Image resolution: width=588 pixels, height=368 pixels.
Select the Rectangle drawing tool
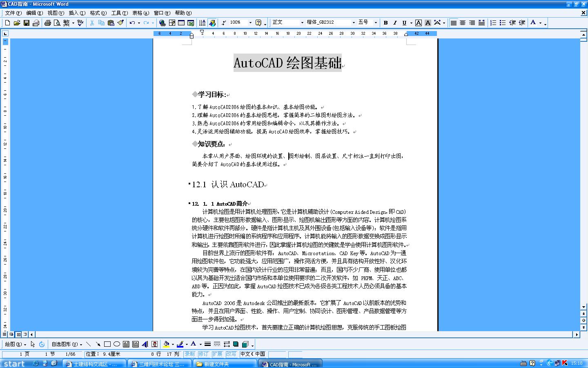point(107,344)
